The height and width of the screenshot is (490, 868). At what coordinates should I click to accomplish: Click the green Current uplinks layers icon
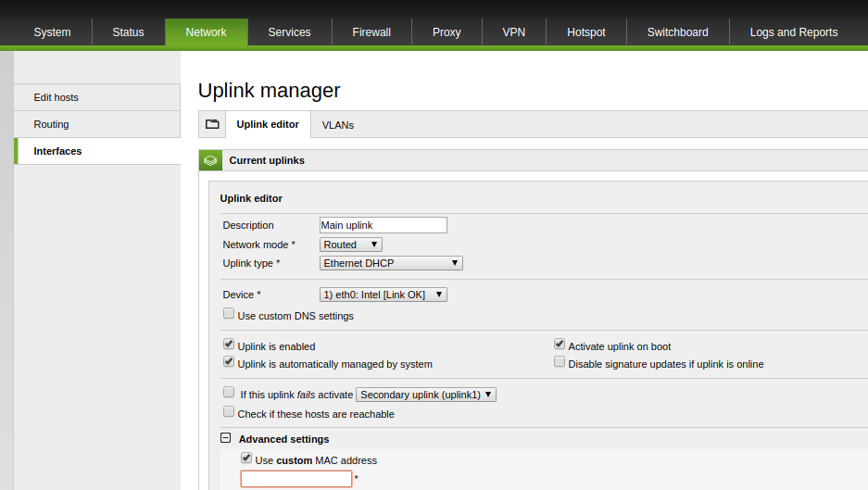210,160
